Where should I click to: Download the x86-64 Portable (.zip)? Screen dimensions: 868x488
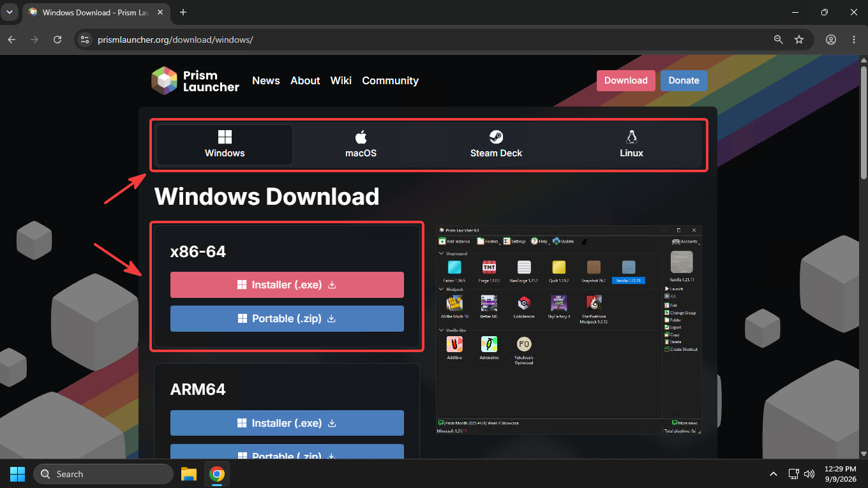coord(287,318)
